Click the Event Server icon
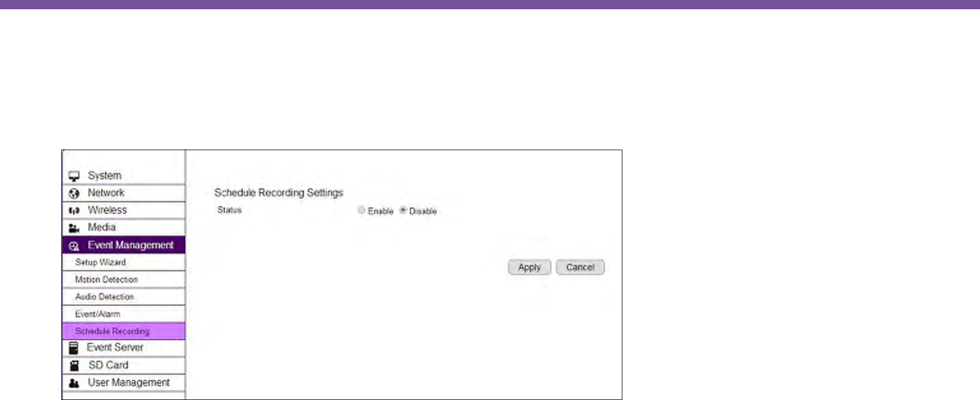 (74, 347)
